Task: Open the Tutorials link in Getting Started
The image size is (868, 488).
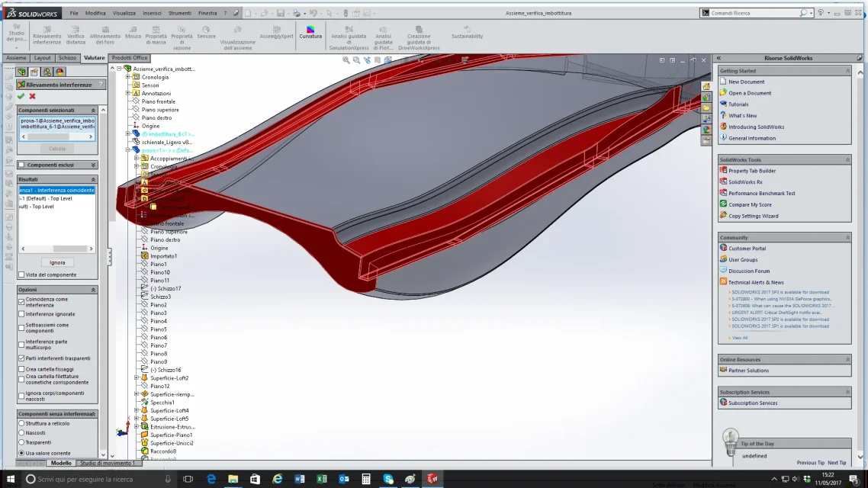Action: click(738, 104)
